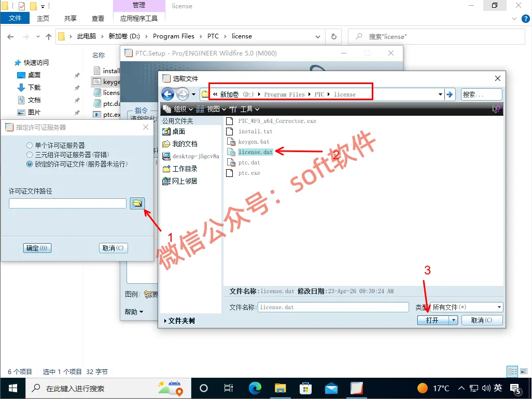Click the folder browse icon beside the license path
The width and height of the screenshot is (532, 399).
(x=137, y=203)
